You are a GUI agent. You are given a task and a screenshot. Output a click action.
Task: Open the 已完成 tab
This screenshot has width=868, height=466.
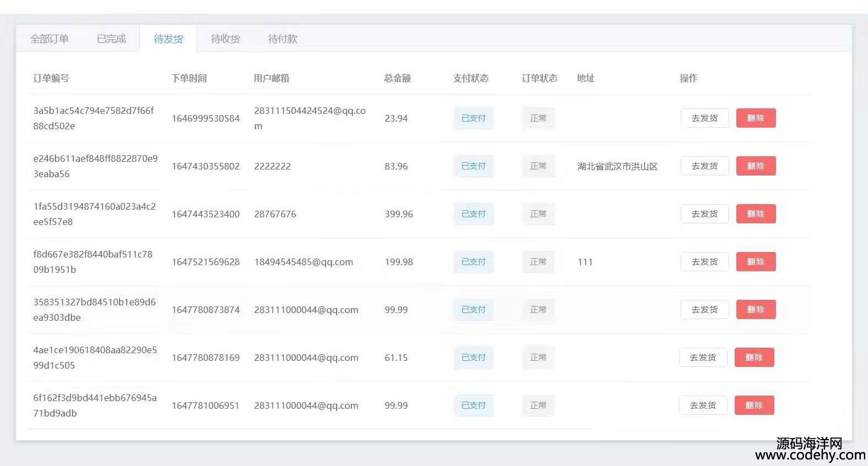point(111,39)
